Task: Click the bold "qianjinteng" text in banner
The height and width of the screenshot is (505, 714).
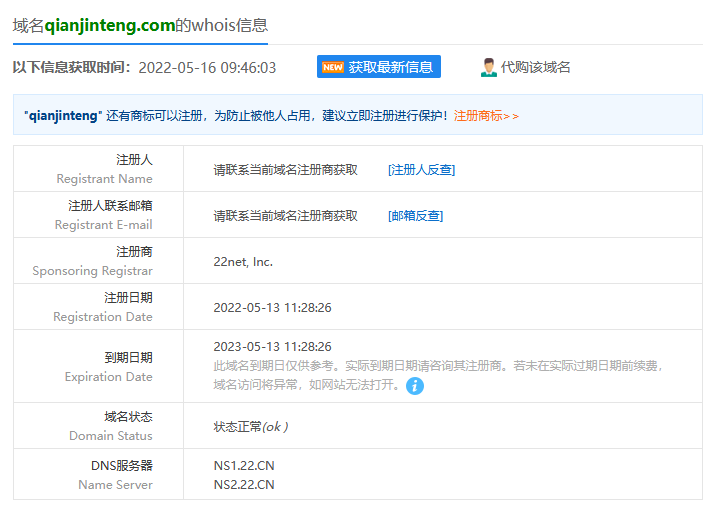Action: 63,116
